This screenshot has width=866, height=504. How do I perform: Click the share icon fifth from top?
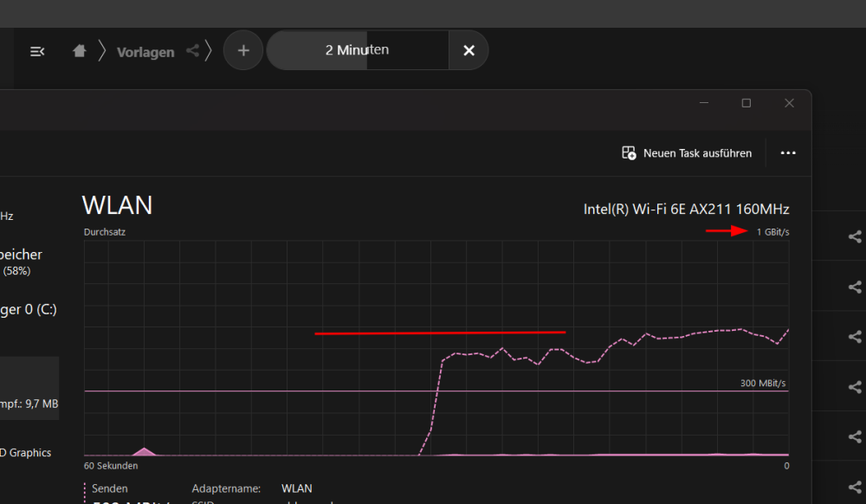pyautogui.click(x=855, y=436)
